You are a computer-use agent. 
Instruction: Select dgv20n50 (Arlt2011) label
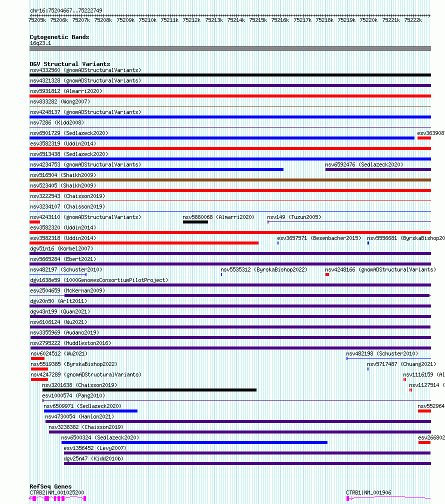pyautogui.click(x=58, y=301)
